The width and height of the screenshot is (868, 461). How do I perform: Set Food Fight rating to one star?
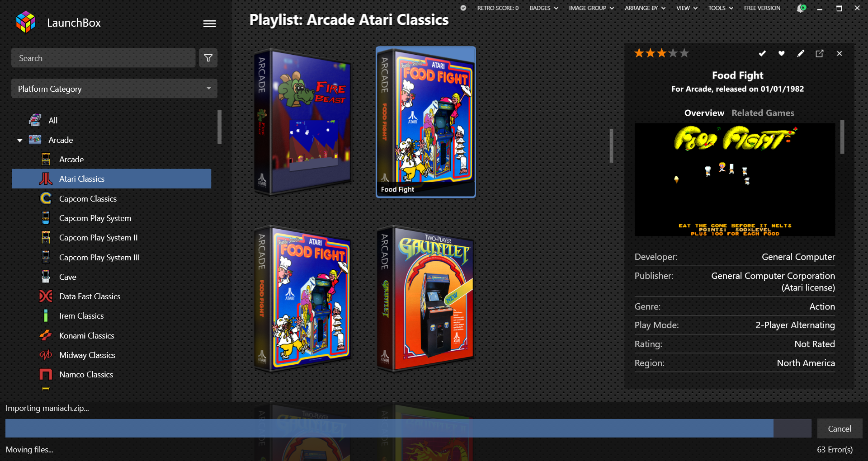click(639, 53)
